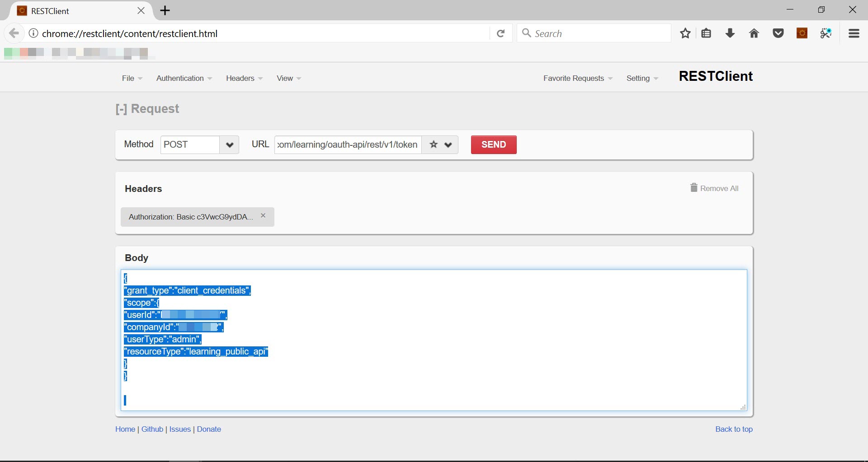Screen dimensions: 868x462
Task: Go to the browser home icon
Action: (754, 33)
